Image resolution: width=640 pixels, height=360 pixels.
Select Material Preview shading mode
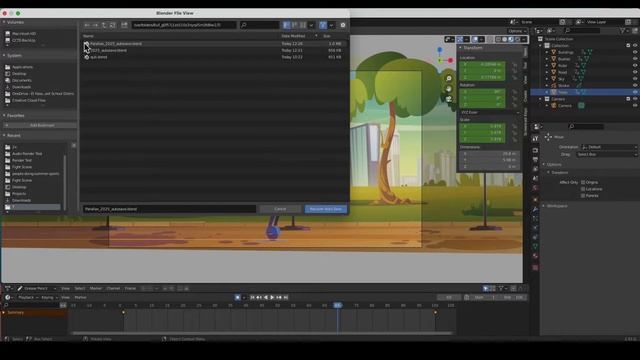click(511, 40)
